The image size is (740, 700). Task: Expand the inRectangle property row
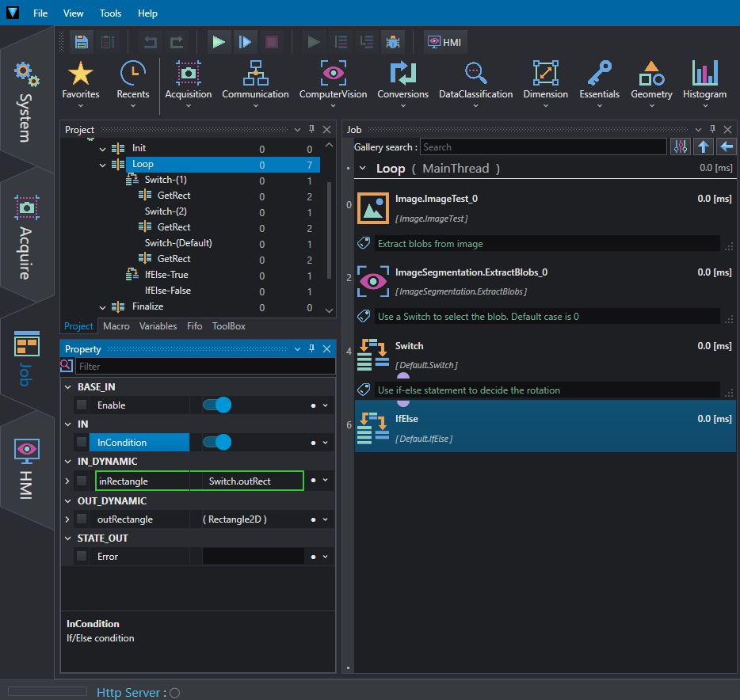click(67, 481)
